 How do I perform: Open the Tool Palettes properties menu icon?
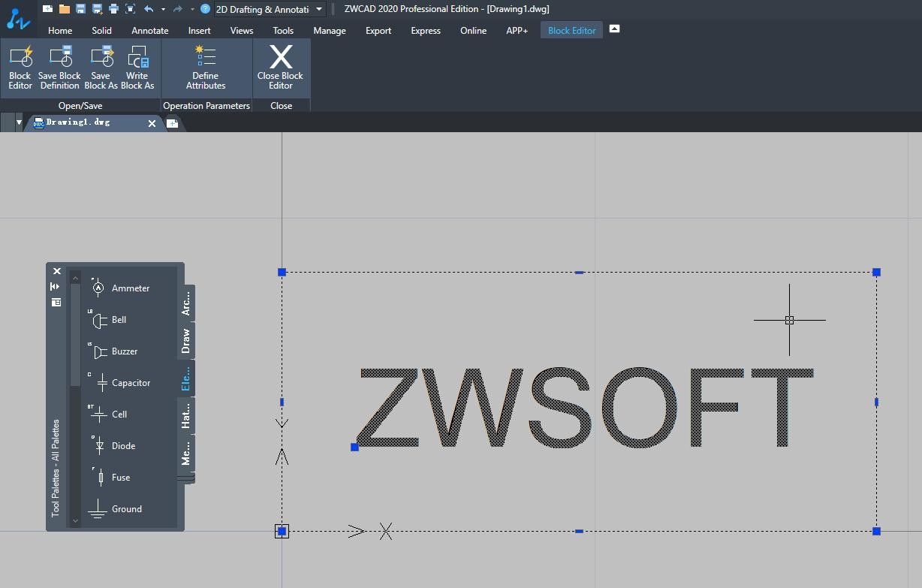[56, 302]
